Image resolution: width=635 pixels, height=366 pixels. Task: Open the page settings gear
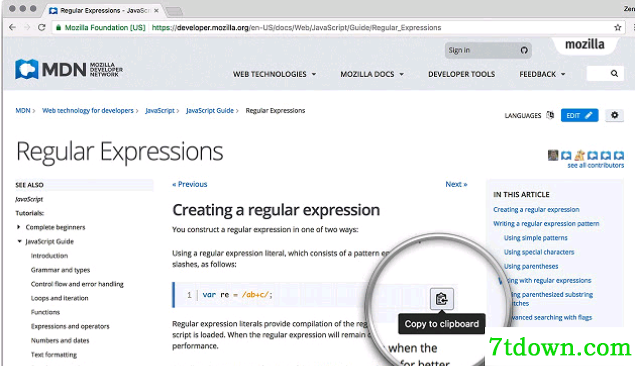click(614, 115)
